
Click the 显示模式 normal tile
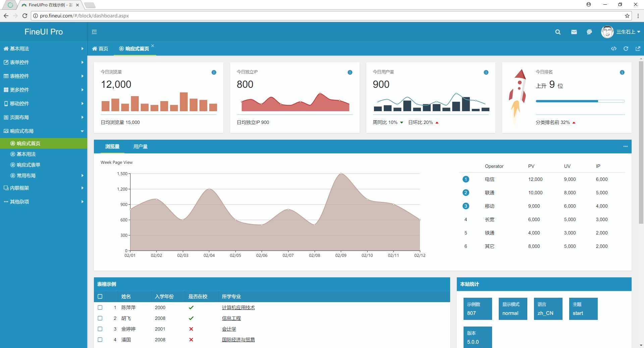513,309
